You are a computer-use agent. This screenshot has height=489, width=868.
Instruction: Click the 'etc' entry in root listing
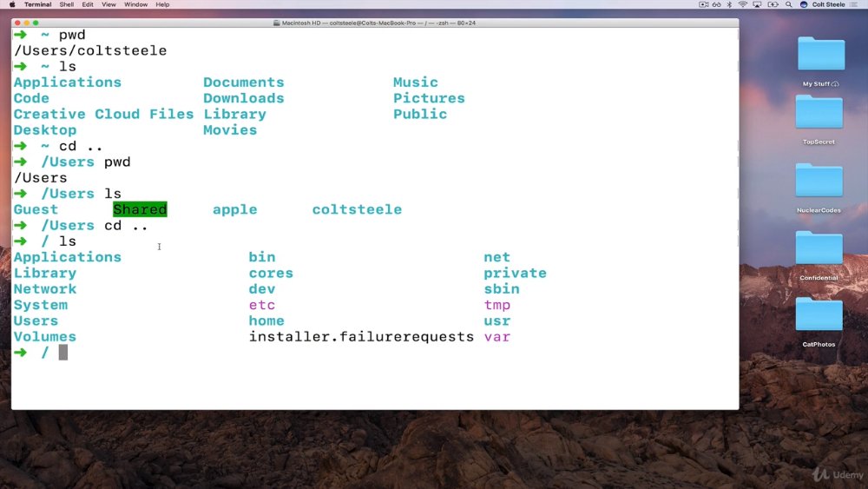tap(262, 305)
